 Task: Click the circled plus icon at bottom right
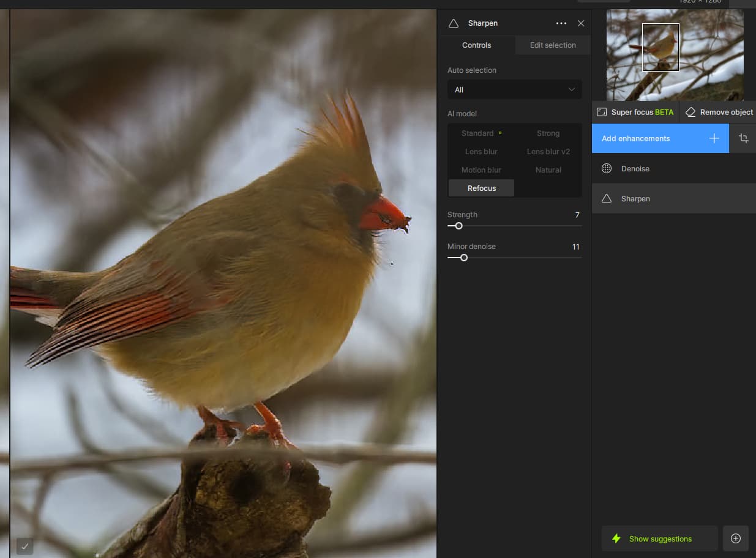(736, 538)
